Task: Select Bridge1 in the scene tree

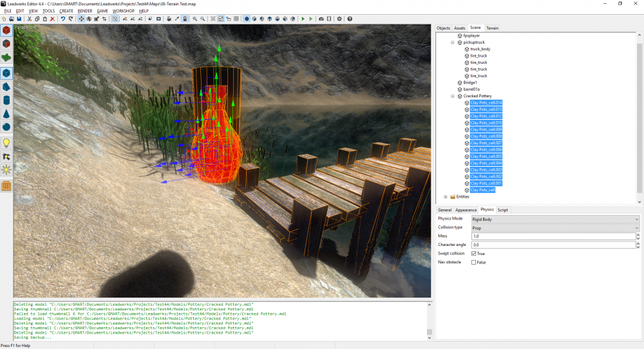Action: [x=470, y=82]
